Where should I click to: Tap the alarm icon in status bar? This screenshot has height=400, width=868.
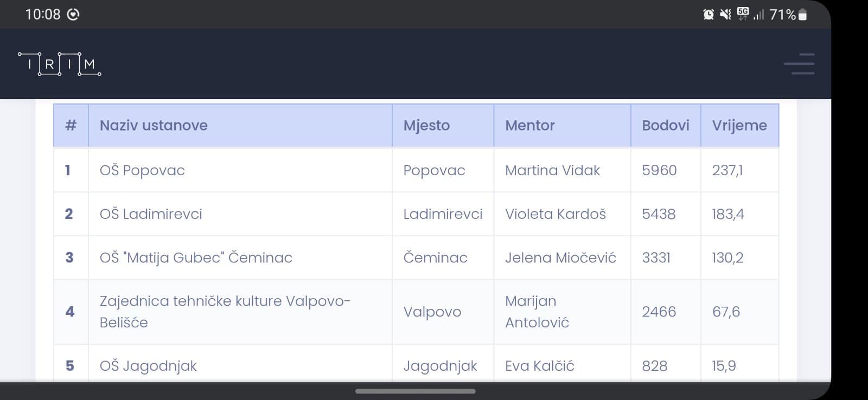(x=709, y=15)
